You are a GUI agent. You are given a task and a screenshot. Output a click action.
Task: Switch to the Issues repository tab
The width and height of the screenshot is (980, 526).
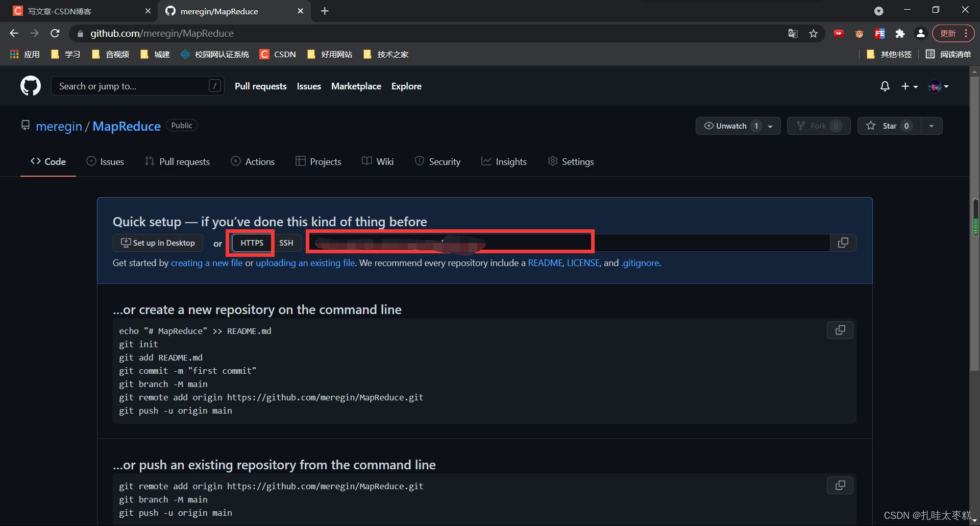pyautogui.click(x=105, y=161)
